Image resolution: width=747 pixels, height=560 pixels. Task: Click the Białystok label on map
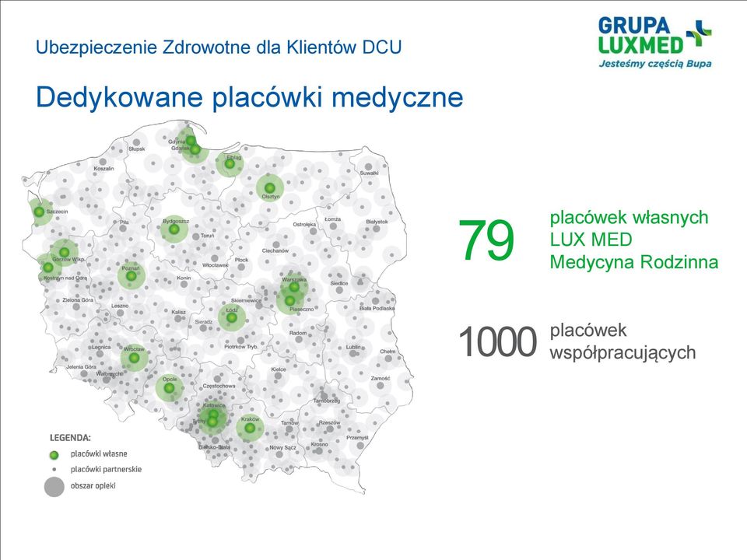377,222
